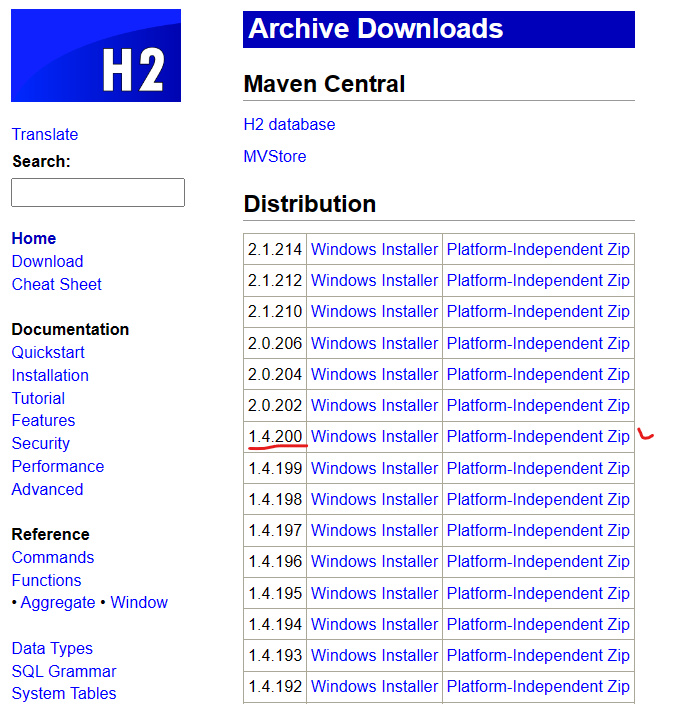The height and width of the screenshot is (704, 686).
Task: Download Windows Installer for version 1.4.196
Action: click(374, 561)
